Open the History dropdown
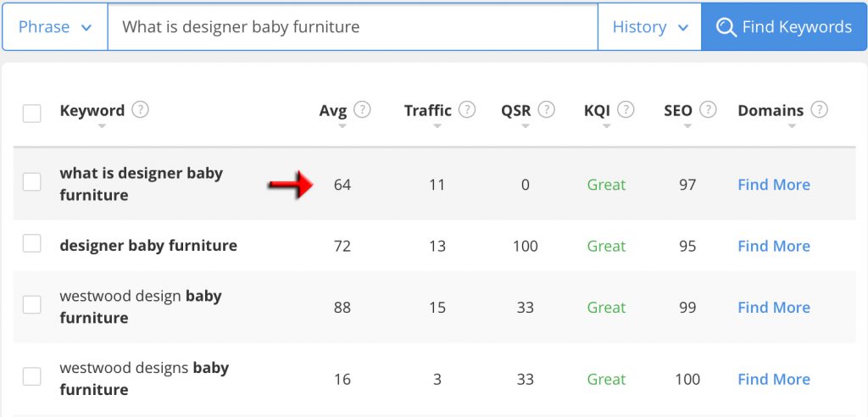This screenshot has width=868, height=417. coord(650,26)
